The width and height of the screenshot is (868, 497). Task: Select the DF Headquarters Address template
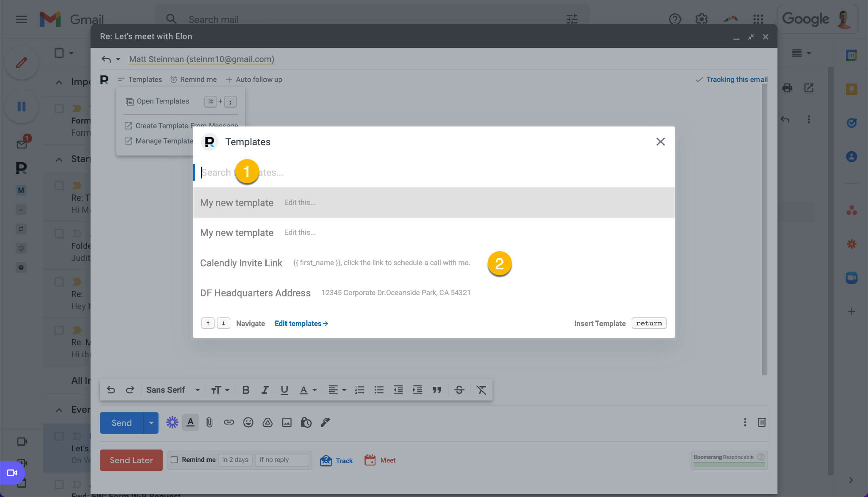click(434, 292)
